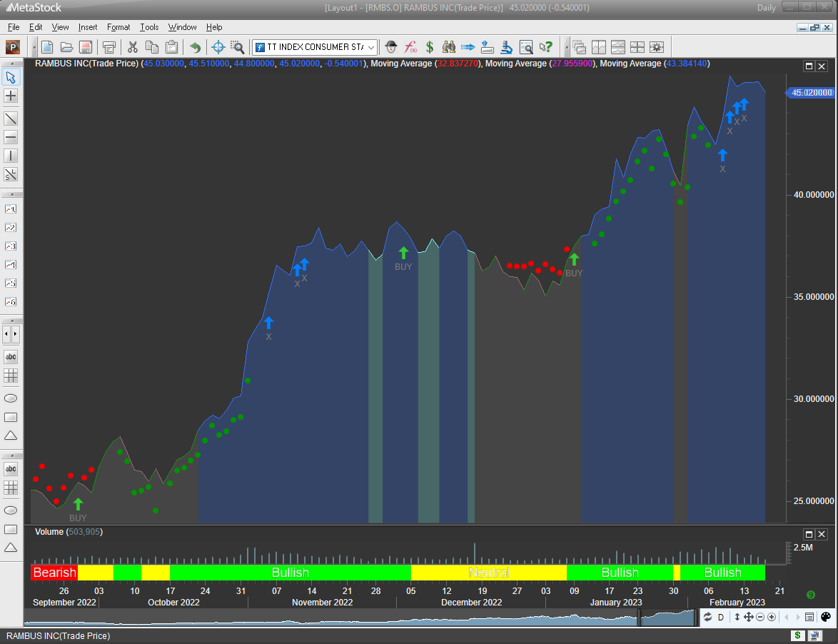Open the green dollar System Tester

(x=430, y=47)
